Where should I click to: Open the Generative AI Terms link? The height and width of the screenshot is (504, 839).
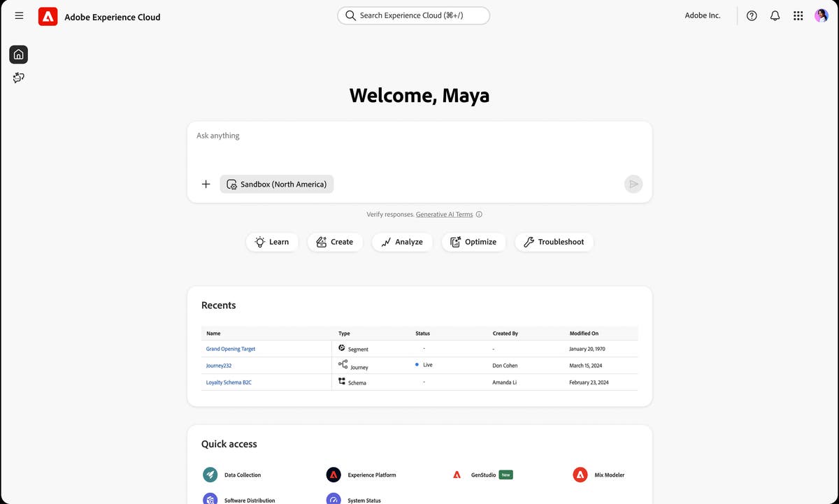tap(443, 214)
